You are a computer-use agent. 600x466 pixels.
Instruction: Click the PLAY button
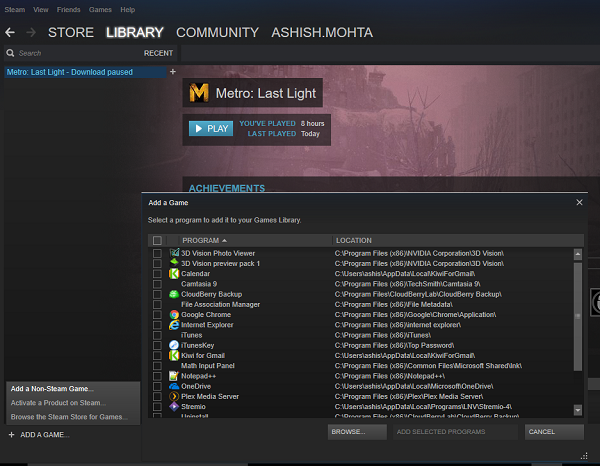211,129
